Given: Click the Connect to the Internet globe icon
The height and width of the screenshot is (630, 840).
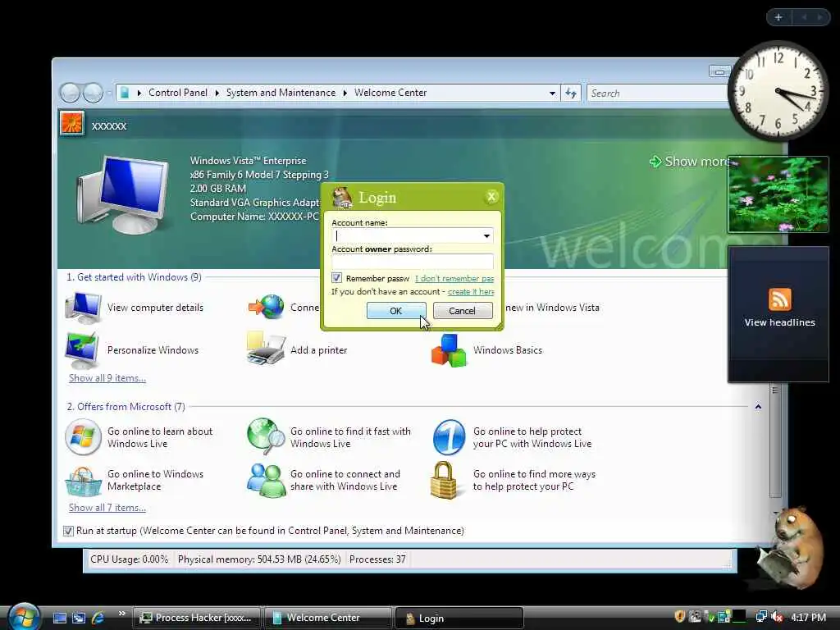Looking at the screenshot, I should tap(267, 308).
